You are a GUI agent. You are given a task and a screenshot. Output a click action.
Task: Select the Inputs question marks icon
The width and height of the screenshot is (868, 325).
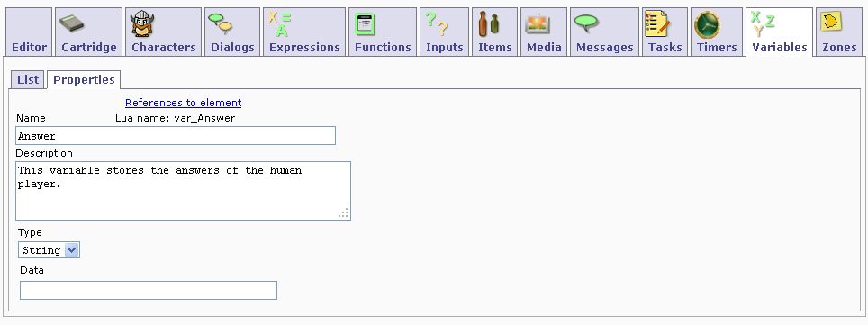[436, 23]
